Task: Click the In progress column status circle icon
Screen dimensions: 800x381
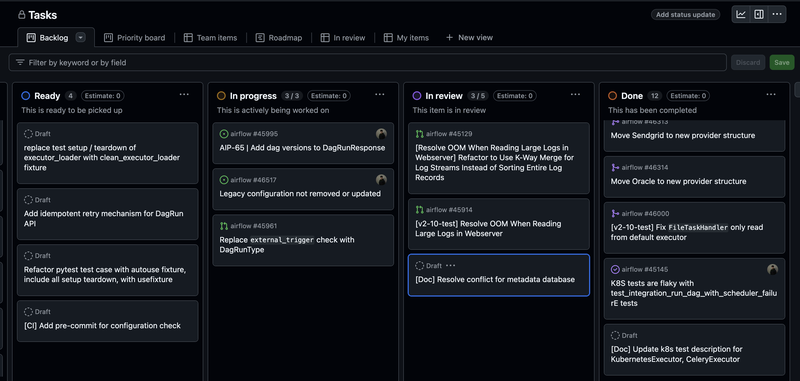Action: (221, 96)
